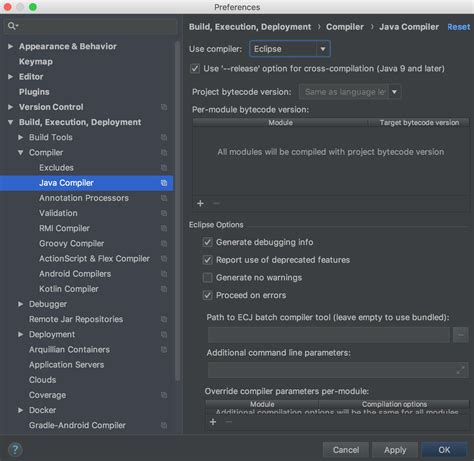Click the Compilation options column header
The image size is (474, 461).
[394, 404]
